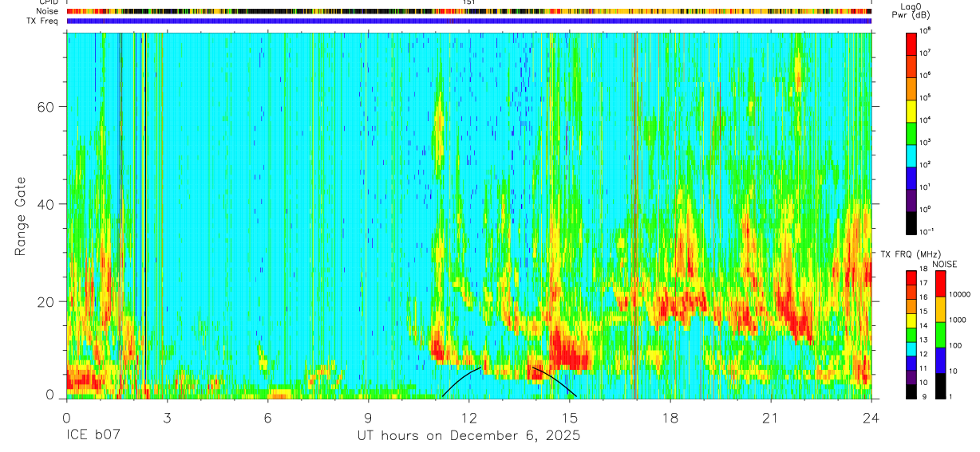Screen dimensions: 980x452
Task: Pick the blue segment of the NOISE colorbar
Action: [x=939, y=360]
